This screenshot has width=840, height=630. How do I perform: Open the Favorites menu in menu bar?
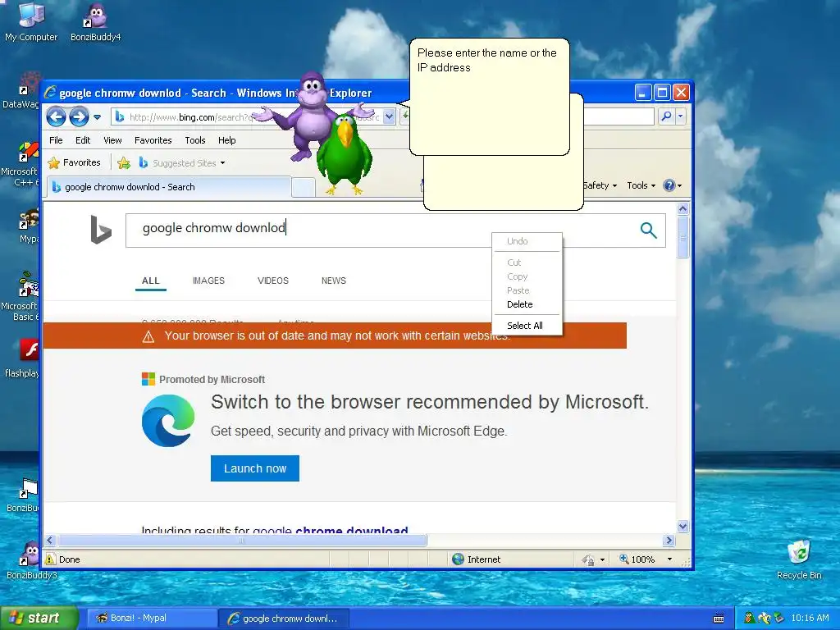pos(153,140)
